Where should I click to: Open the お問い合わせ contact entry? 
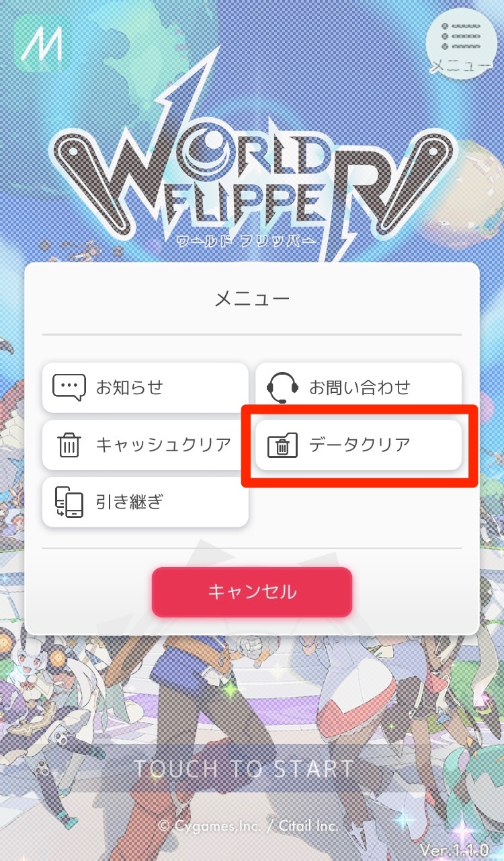tap(358, 387)
